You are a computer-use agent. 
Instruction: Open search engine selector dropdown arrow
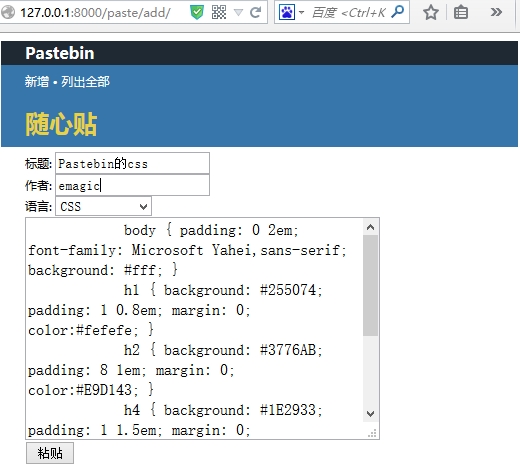302,13
